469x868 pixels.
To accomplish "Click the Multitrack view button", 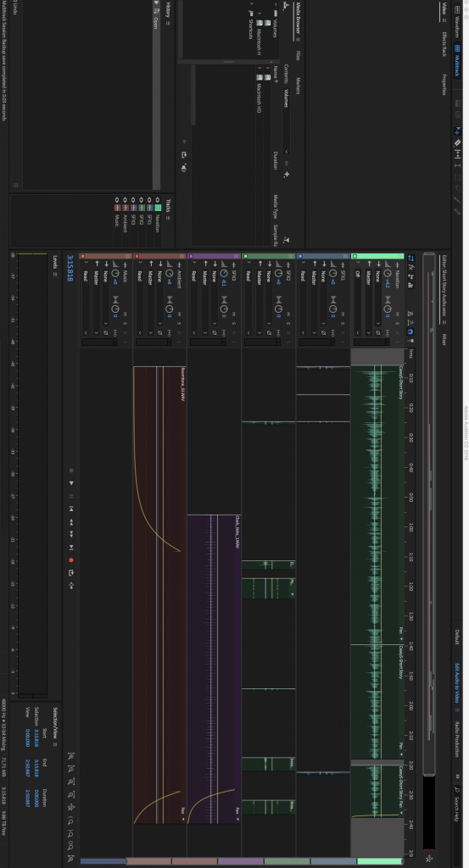I will pos(457,61).
